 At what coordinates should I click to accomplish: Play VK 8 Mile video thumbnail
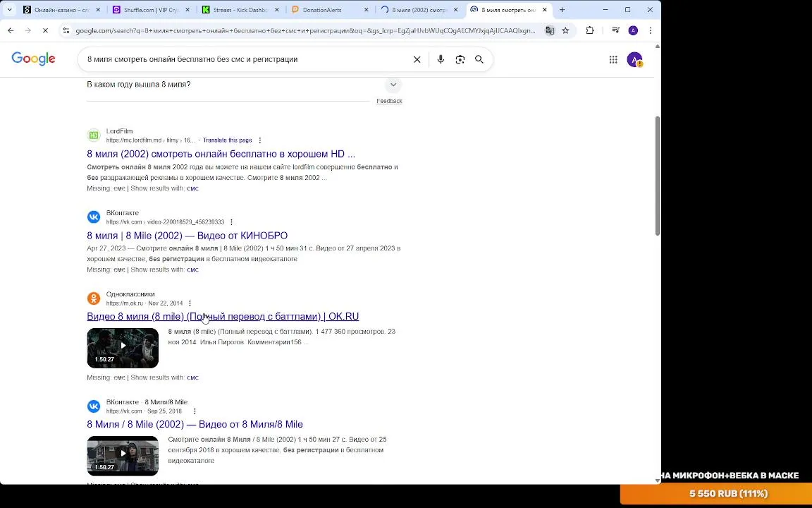123,456
